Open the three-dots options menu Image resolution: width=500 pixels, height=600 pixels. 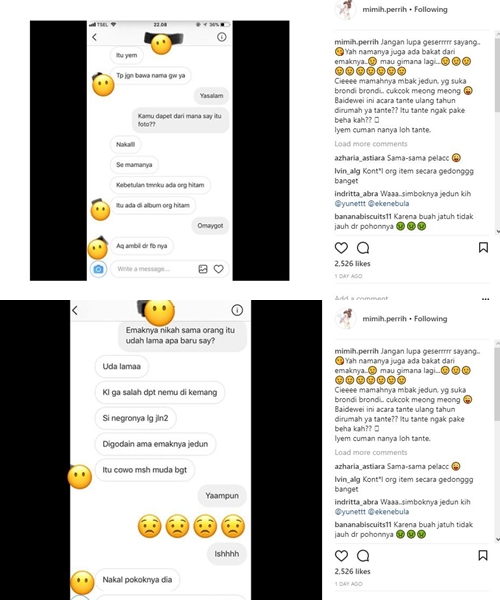point(485,299)
